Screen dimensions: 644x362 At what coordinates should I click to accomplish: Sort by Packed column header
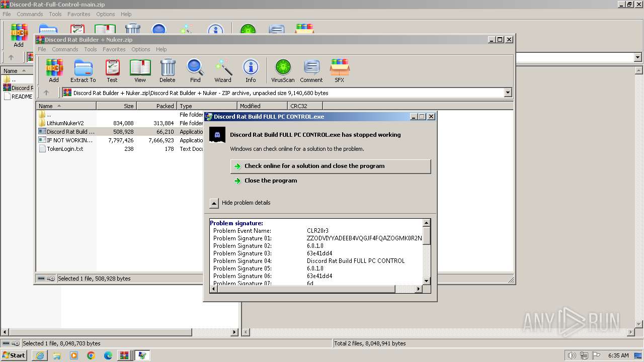[156, 106]
